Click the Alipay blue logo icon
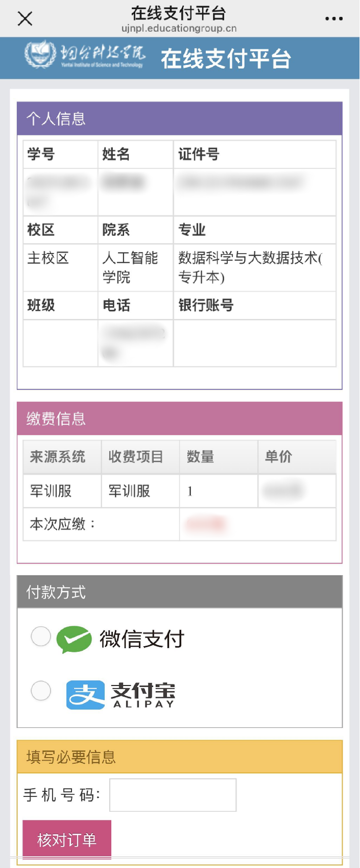360x868 pixels. (x=85, y=695)
